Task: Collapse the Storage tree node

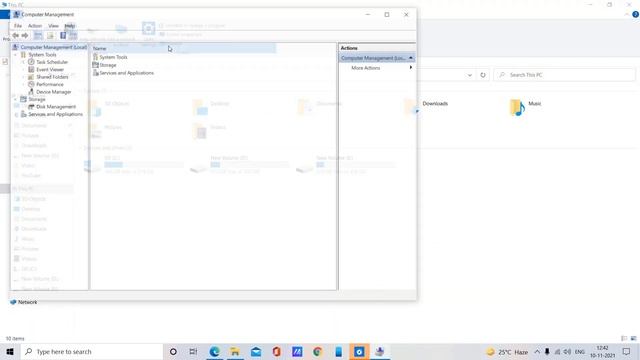Action: coord(16,99)
